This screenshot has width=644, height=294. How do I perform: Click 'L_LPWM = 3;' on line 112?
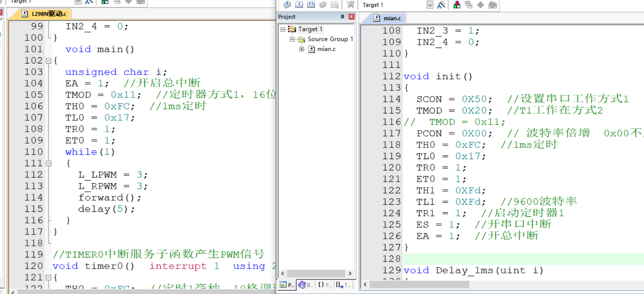113,175
